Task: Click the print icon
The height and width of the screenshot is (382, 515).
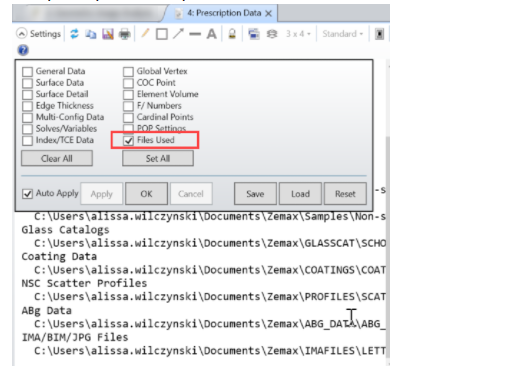Action: (x=125, y=34)
